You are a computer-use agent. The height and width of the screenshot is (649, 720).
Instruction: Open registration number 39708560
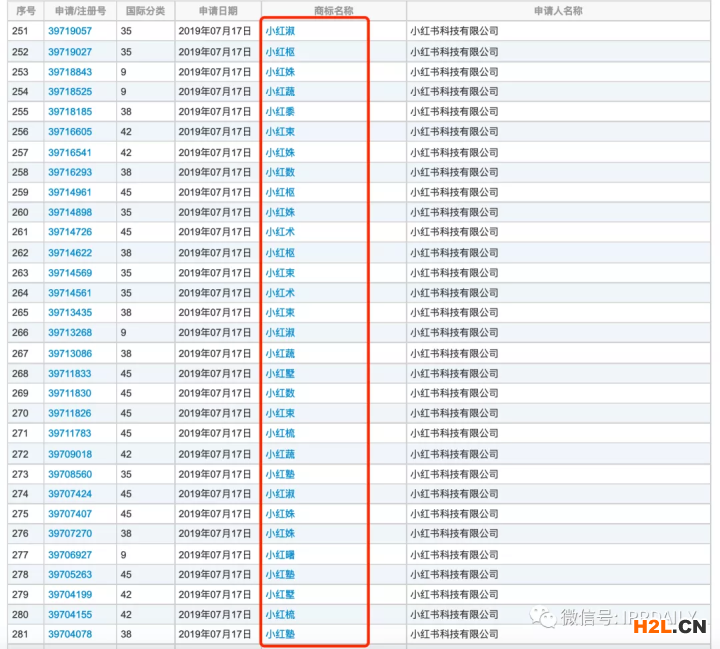[70, 474]
